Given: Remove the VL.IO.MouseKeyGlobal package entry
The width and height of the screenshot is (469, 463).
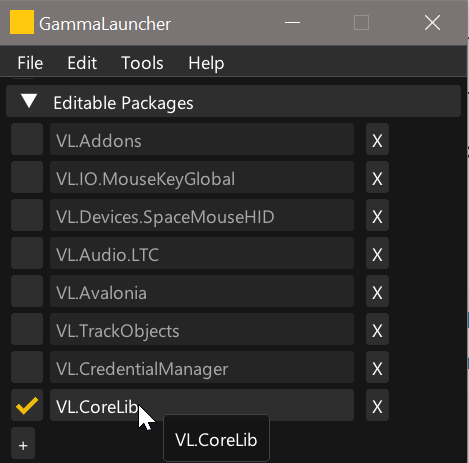Looking at the screenshot, I should coord(377,177).
